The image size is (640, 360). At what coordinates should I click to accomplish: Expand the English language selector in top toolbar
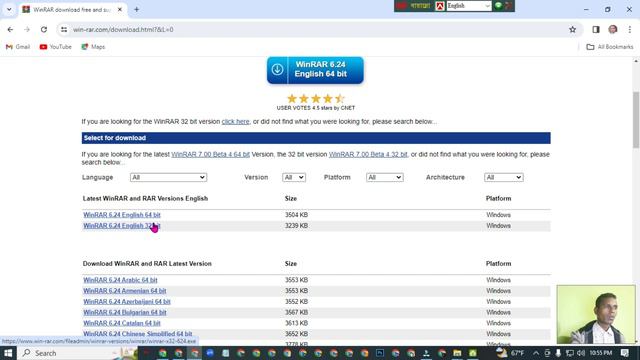(x=469, y=6)
